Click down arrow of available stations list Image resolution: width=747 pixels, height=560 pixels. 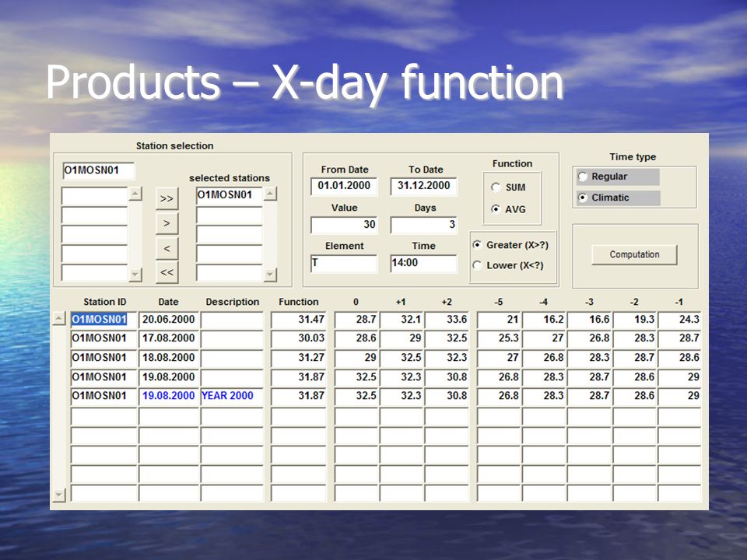tap(135, 275)
